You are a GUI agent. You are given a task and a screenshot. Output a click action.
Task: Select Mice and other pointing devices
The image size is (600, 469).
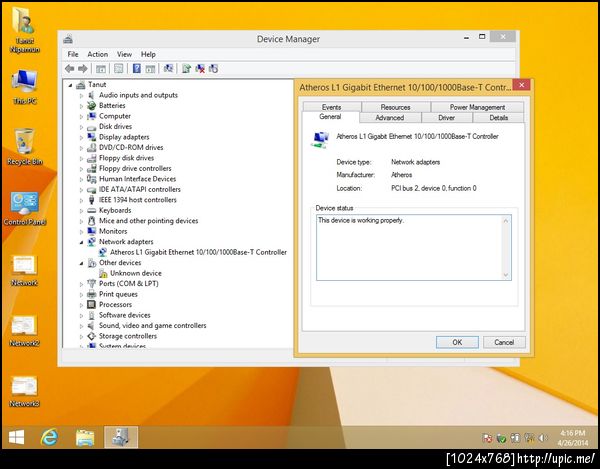tap(148, 221)
